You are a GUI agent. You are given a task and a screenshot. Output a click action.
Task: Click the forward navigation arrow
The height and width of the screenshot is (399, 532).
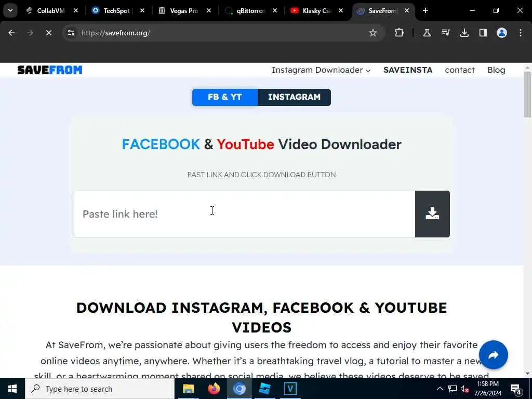(x=30, y=33)
